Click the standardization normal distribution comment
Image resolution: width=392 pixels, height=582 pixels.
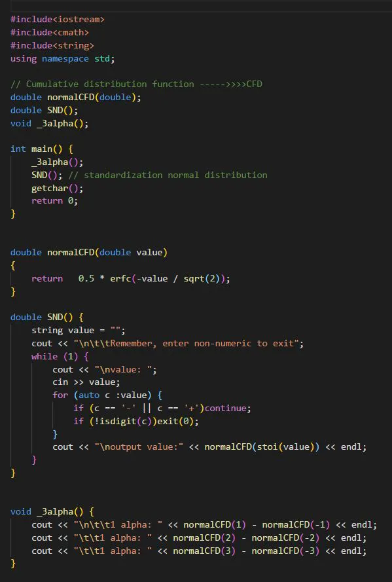pos(168,175)
